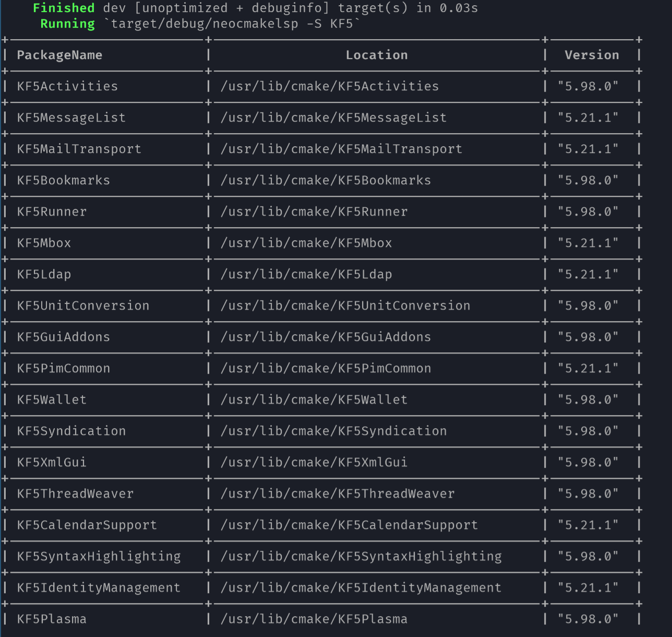Click the green "Finished" word in build output

tap(64, 8)
